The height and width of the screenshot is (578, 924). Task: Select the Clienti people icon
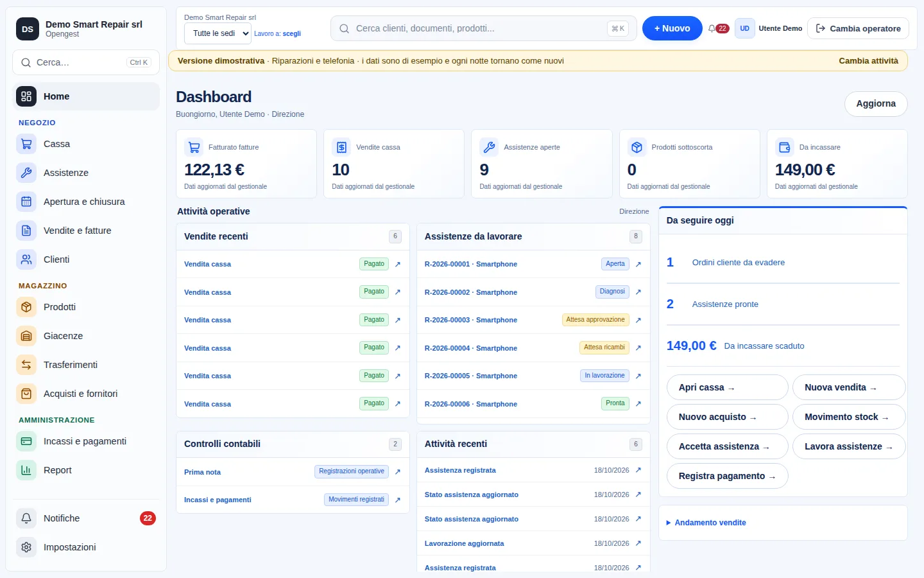[x=26, y=259]
